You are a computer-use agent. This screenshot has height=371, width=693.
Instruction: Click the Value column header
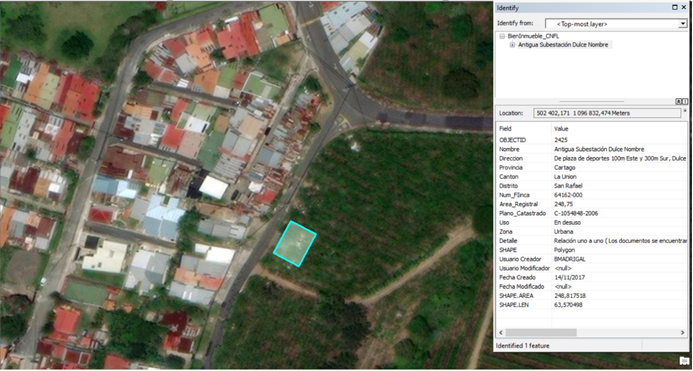pos(561,129)
